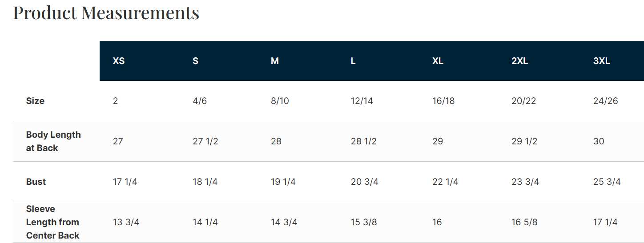Image resolution: width=644 pixels, height=243 pixels.
Task: Select the 16 5/8 sleeve length cell
Action: [x=524, y=222]
